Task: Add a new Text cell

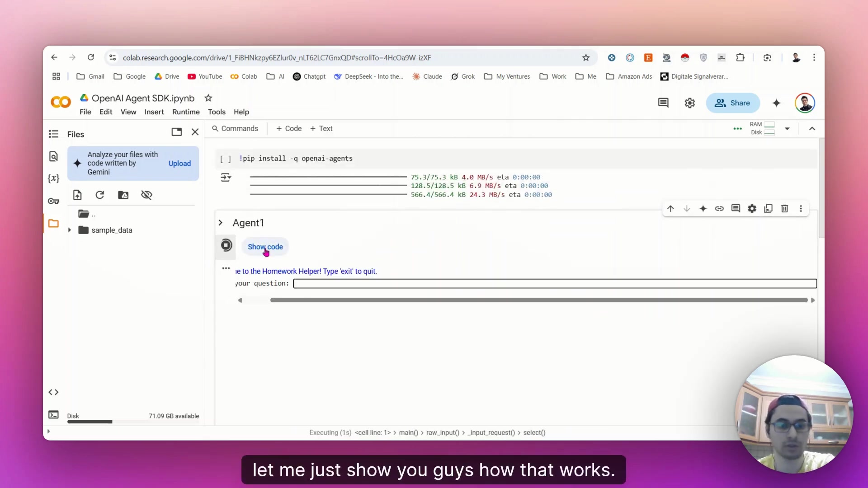Action: [321, 129]
